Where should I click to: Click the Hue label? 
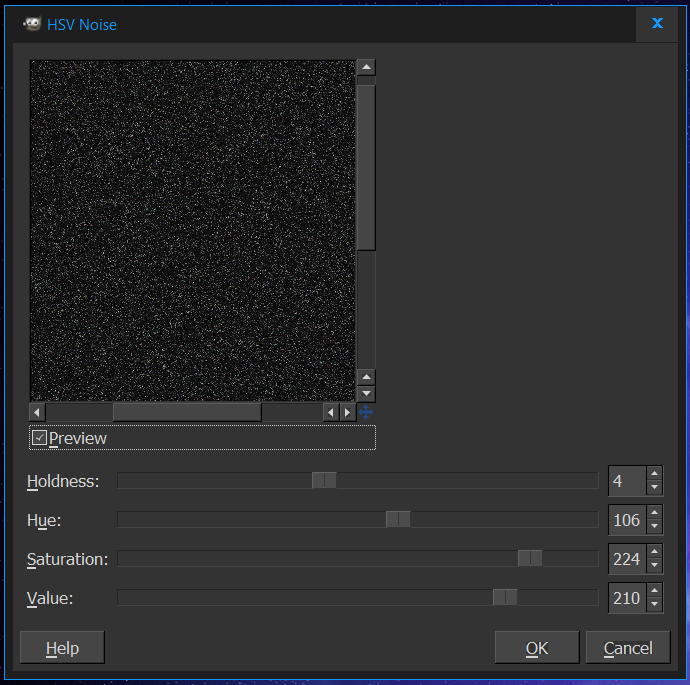click(x=44, y=520)
